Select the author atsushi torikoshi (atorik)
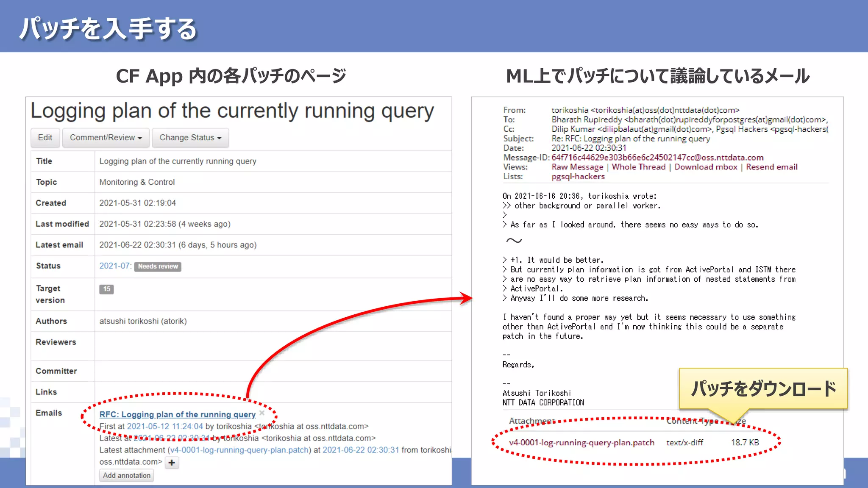Viewport: 868px width, 488px height. pos(143,321)
